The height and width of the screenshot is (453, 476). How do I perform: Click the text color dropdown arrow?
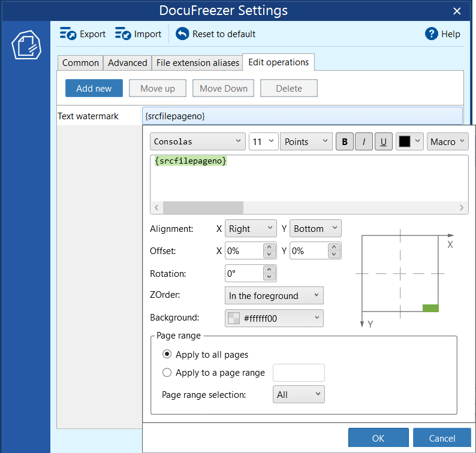[x=418, y=141]
